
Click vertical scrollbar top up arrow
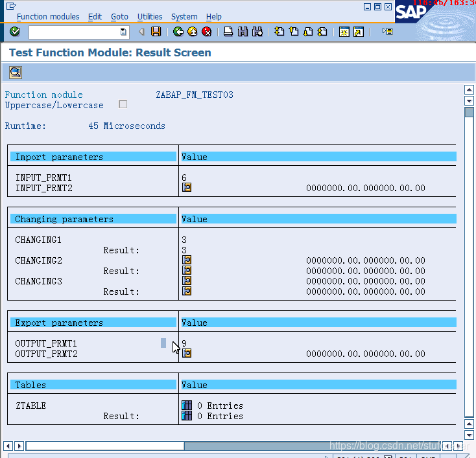point(469,89)
